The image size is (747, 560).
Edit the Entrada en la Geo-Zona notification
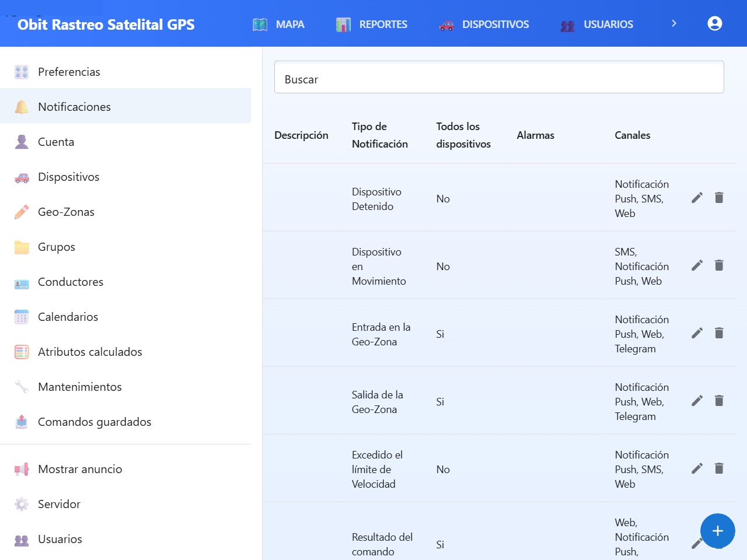[697, 333]
